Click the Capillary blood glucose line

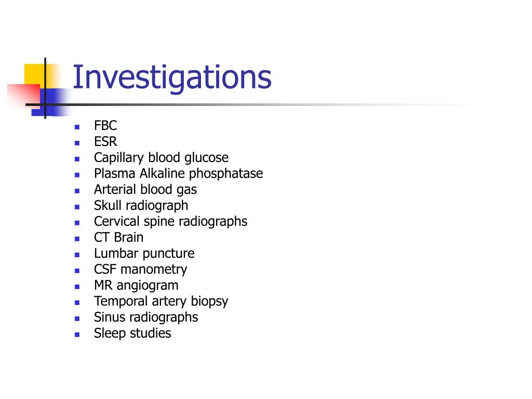pyautogui.click(x=161, y=158)
